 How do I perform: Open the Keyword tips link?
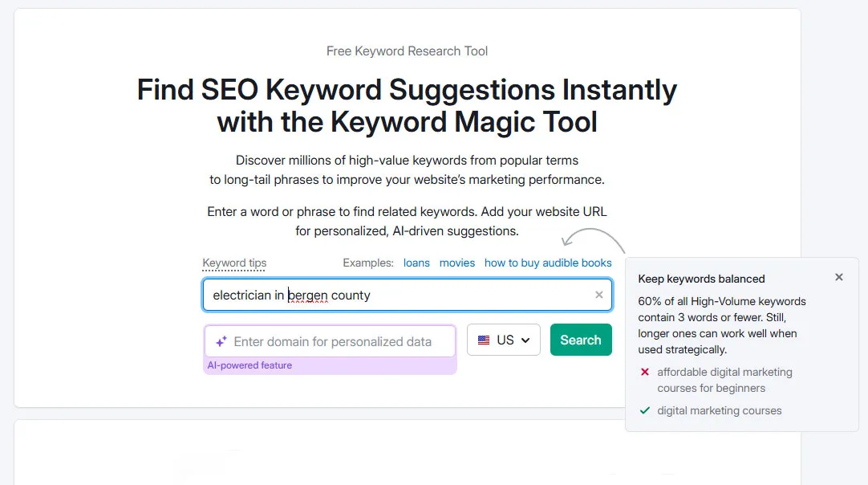pos(234,263)
